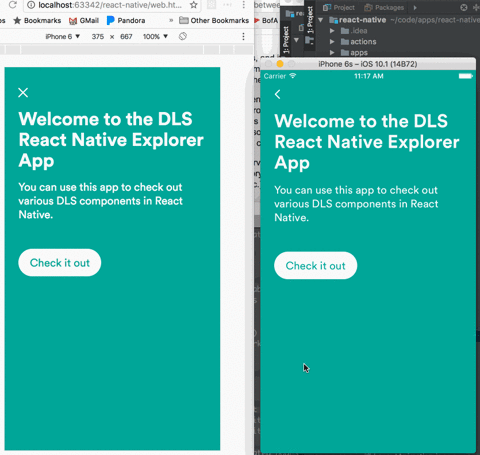
Task: Switch to the Packages view tab
Action: pyautogui.click(x=384, y=7)
